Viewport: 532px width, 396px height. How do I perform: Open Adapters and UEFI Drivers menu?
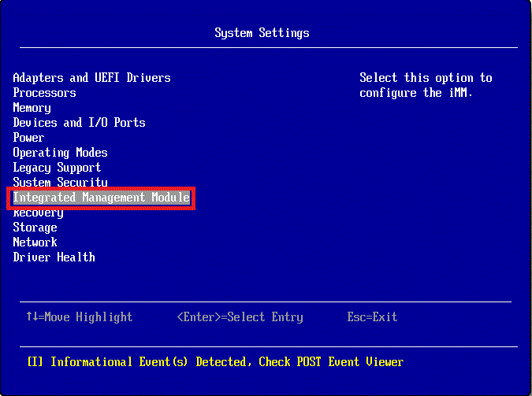pyautogui.click(x=91, y=78)
